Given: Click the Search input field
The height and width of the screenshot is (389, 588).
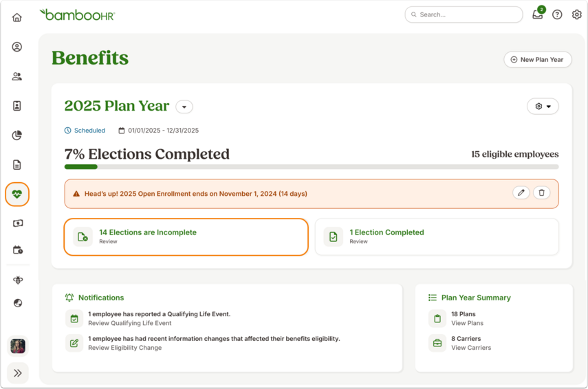Looking at the screenshot, I should pyautogui.click(x=464, y=14).
